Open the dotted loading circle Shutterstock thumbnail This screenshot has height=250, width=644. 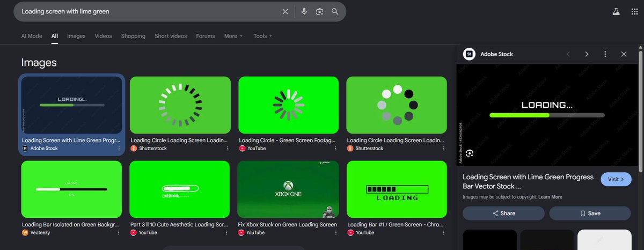397,105
